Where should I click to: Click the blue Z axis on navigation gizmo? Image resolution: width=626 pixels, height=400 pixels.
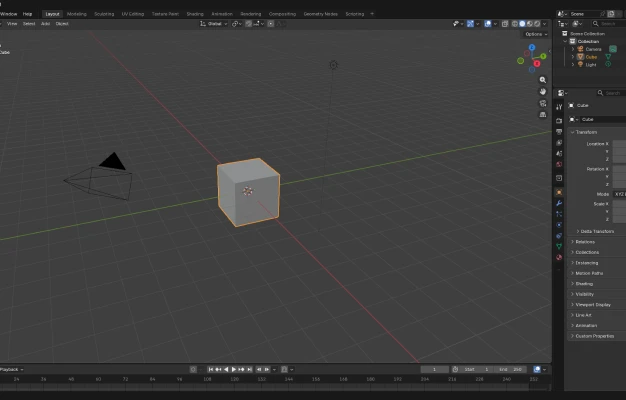(532, 48)
